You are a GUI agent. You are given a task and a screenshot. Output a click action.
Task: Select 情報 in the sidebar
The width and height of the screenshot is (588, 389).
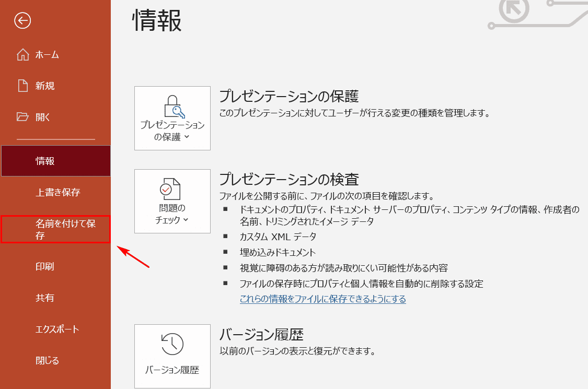pos(56,161)
